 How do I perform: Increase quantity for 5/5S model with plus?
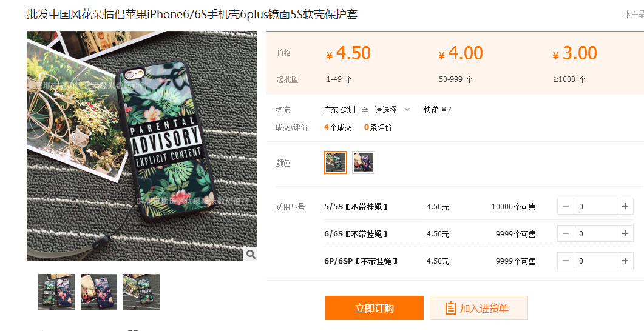coord(625,206)
